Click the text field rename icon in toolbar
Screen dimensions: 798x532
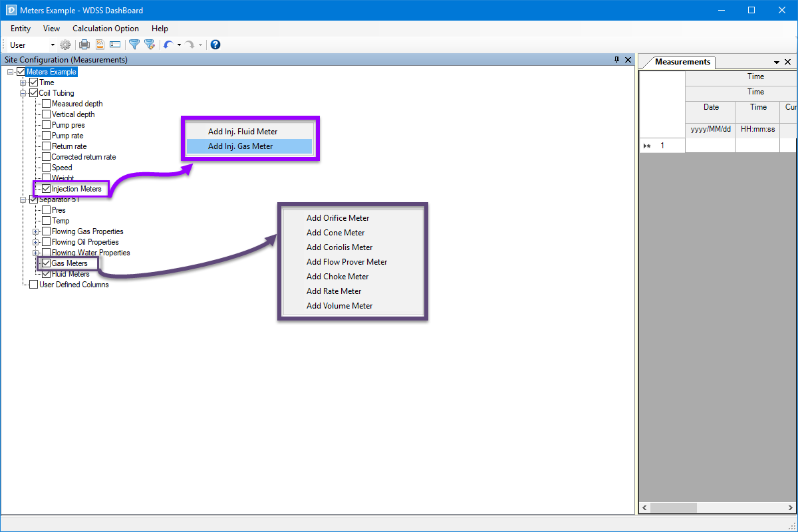coord(115,45)
